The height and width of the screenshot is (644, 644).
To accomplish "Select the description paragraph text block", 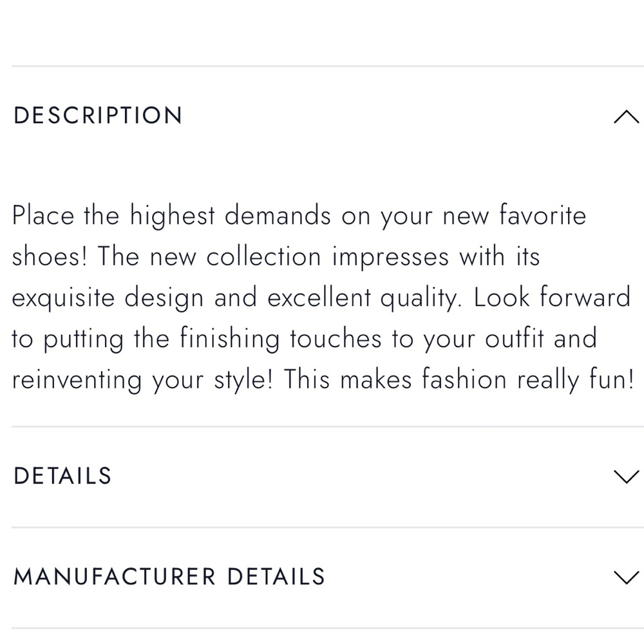I will 323,298.
